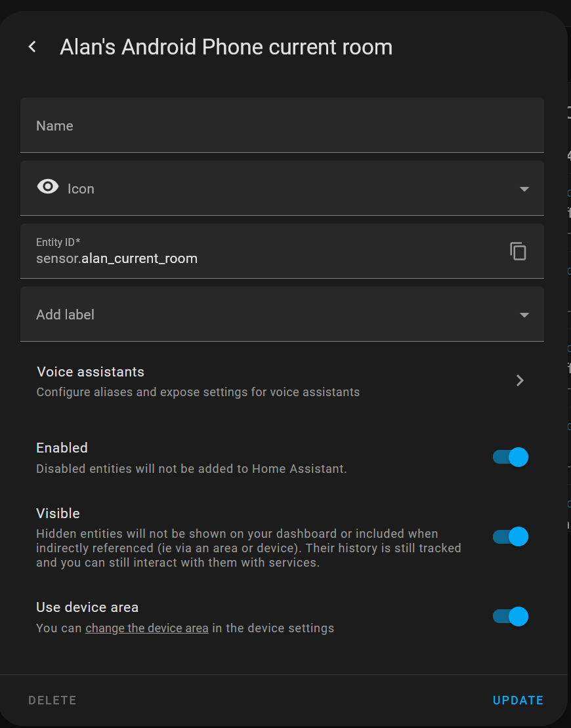The image size is (571, 728).
Task: Follow the change the device area link
Action: (147, 628)
